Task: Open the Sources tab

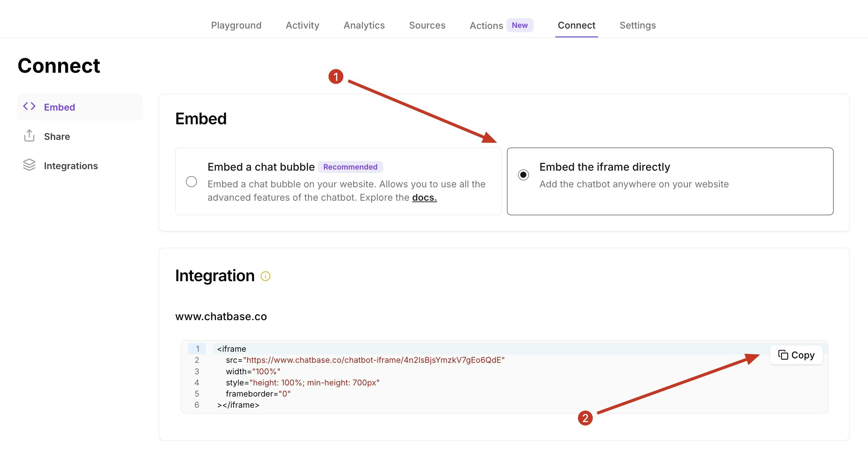Action: pyautogui.click(x=427, y=25)
